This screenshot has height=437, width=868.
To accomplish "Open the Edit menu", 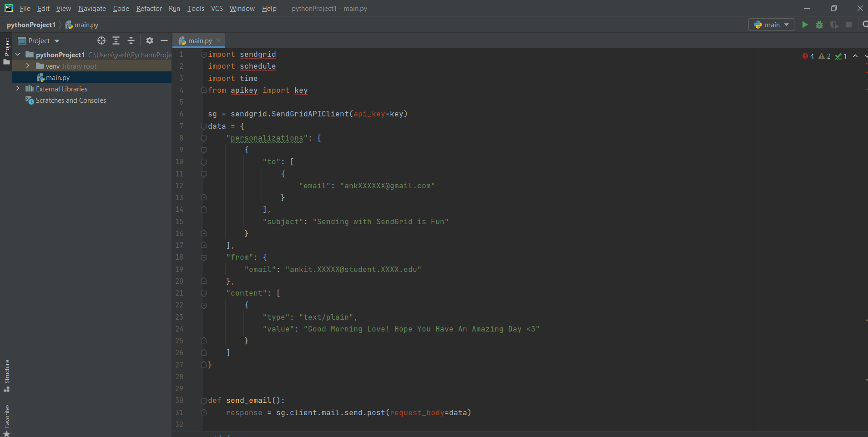I will click(x=44, y=9).
